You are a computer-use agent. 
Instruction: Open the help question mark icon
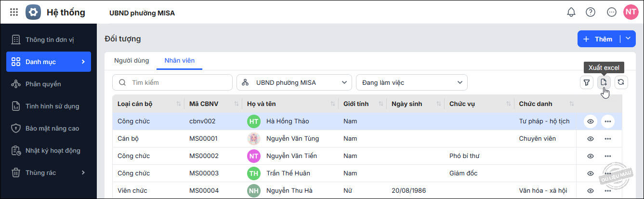(591, 13)
